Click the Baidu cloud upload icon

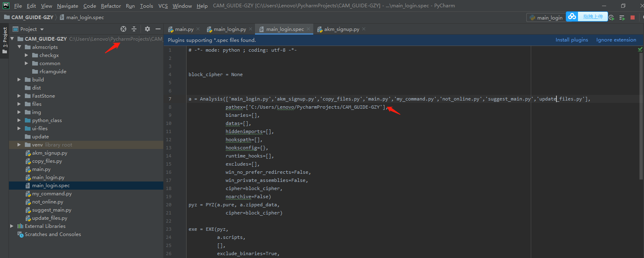pyautogui.click(x=572, y=17)
